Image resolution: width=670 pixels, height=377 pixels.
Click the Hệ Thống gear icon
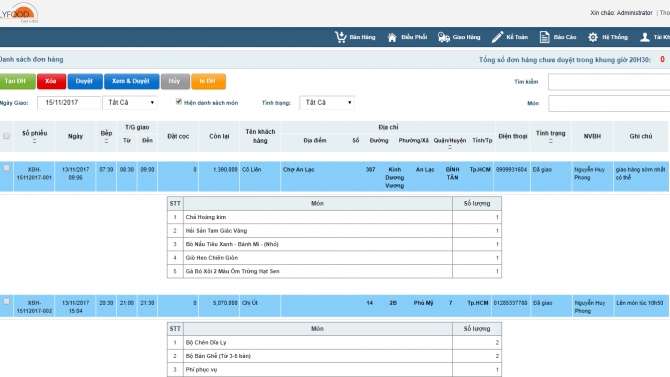tap(593, 37)
